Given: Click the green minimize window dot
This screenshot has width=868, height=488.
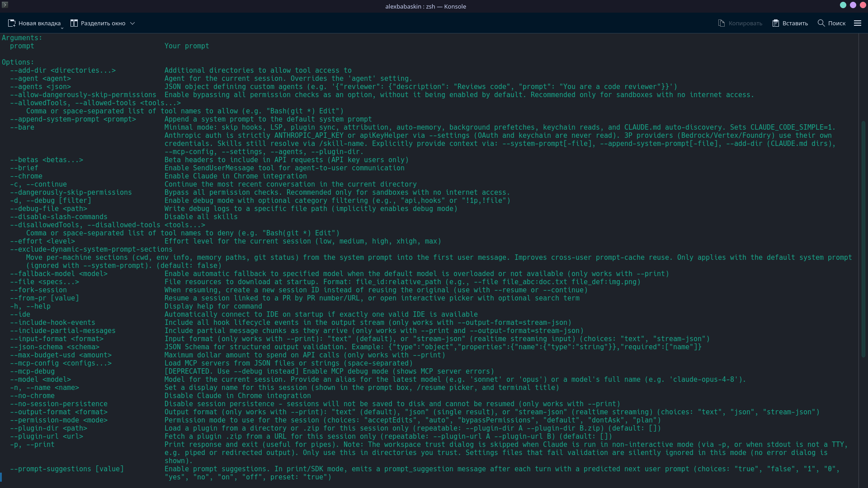Looking at the screenshot, I should 843,5.
